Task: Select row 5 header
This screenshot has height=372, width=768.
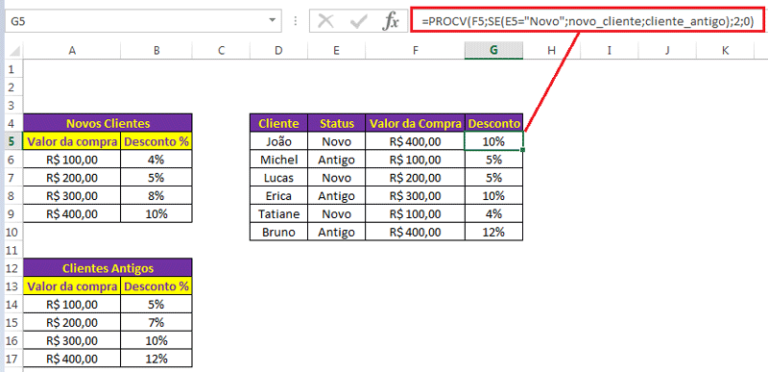Action: (x=13, y=141)
